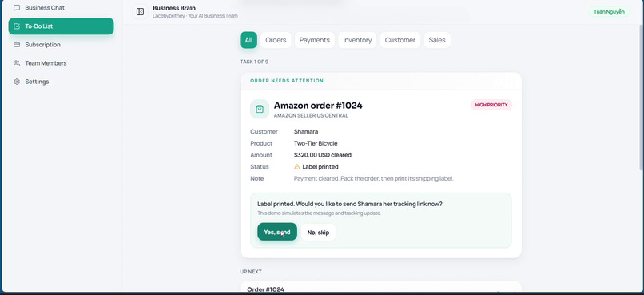
Task: Click the customer name Shamara
Action: pos(306,132)
